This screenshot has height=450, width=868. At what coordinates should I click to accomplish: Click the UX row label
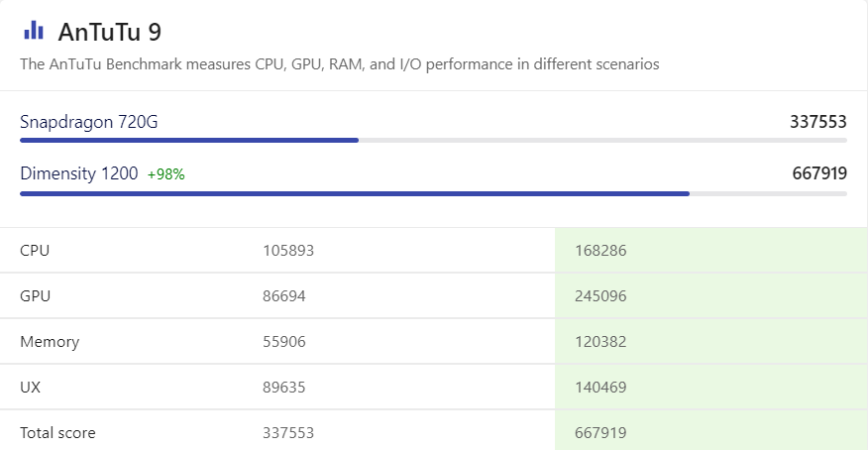tap(30, 387)
